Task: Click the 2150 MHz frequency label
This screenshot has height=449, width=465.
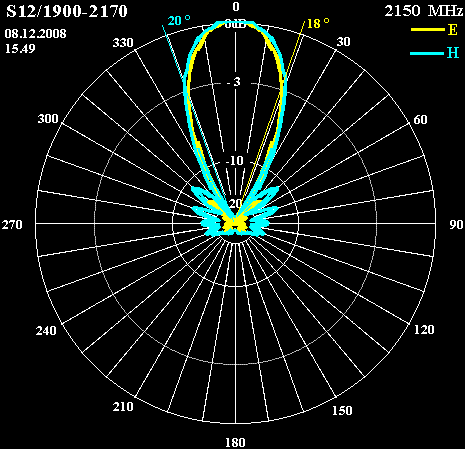Action: click(x=424, y=11)
